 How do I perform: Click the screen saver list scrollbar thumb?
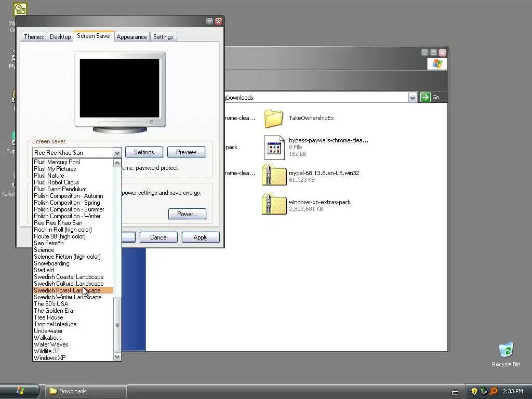[117, 325]
